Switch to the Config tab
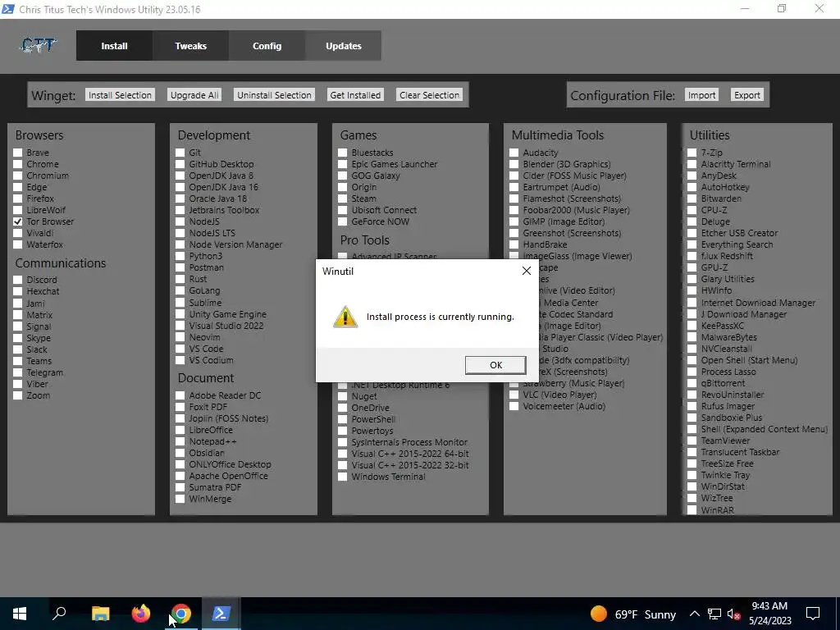The height and width of the screenshot is (630, 840). [x=267, y=46]
